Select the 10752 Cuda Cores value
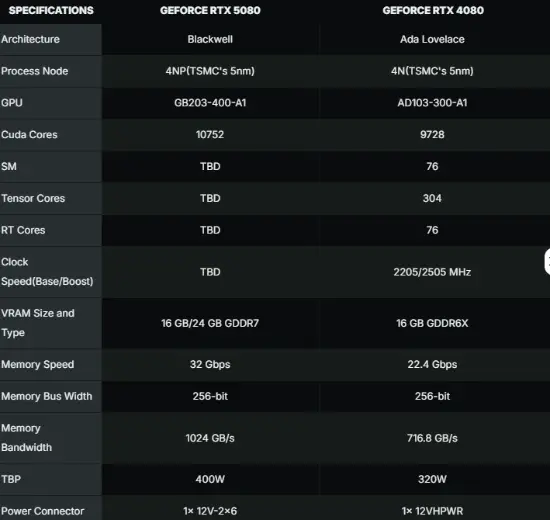 210,135
